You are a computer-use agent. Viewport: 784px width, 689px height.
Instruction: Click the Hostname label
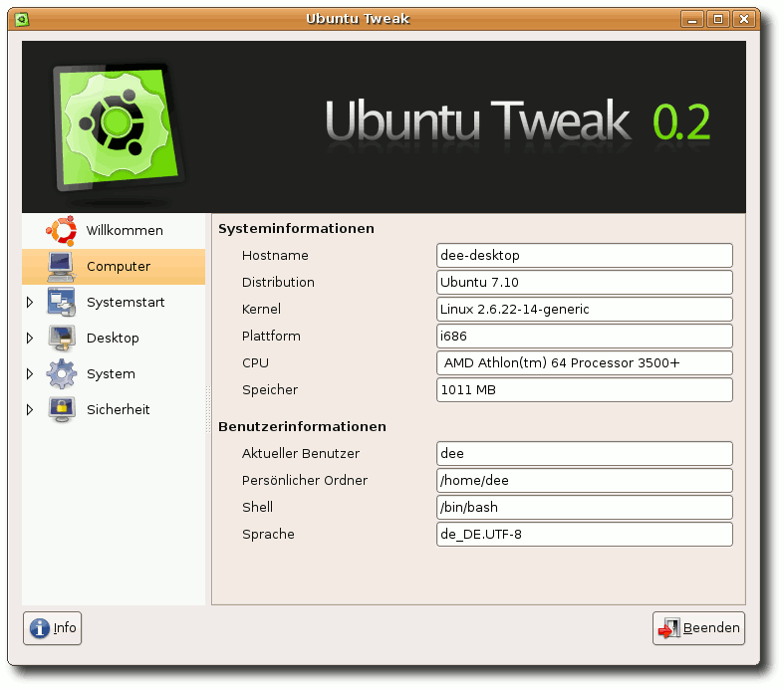click(x=275, y=256)
